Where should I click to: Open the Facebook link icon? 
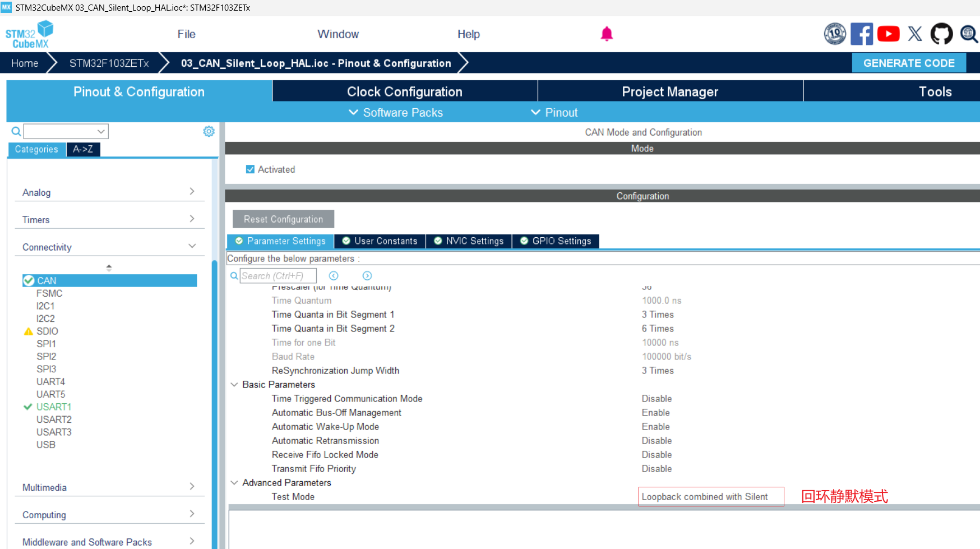[862, 34]
